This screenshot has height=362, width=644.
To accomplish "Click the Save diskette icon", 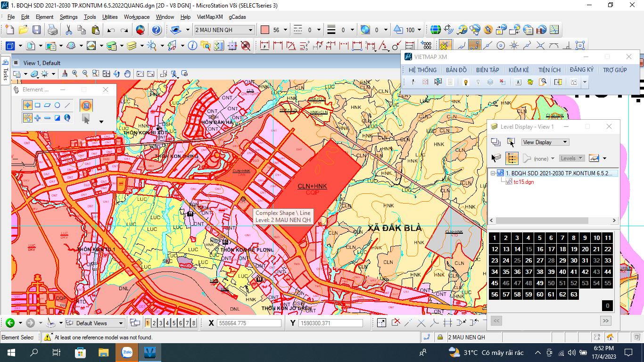I will coord(36,30).
